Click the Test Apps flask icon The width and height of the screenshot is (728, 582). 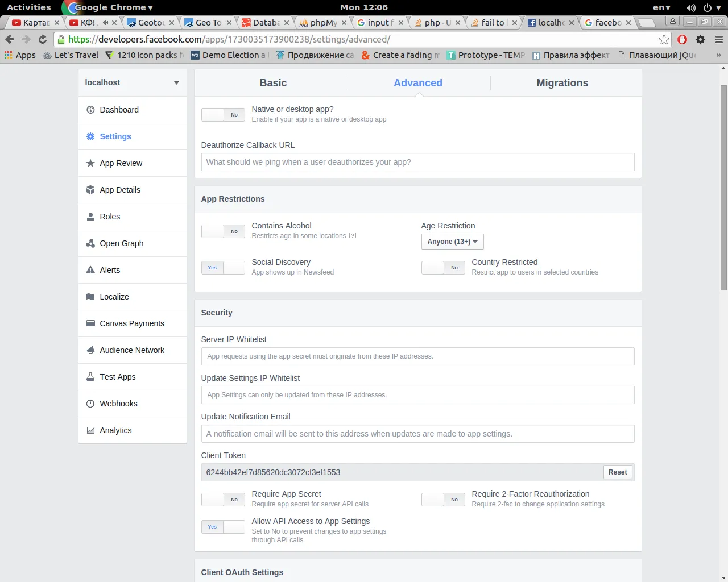coord(90,377)
